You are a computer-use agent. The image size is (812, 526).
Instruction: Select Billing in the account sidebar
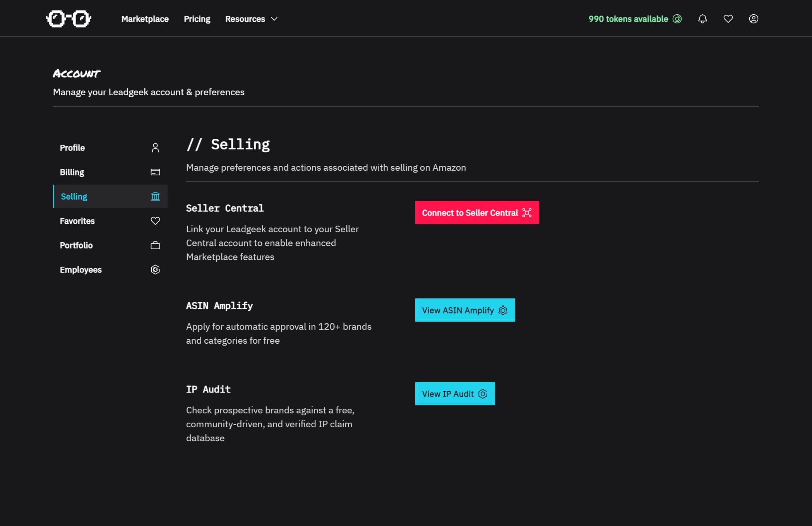pyautogui.click(x=110, y=172)
